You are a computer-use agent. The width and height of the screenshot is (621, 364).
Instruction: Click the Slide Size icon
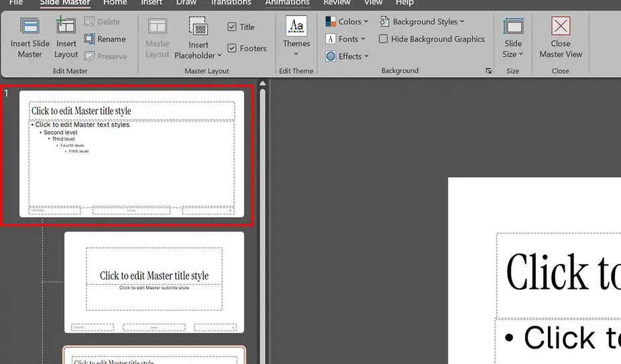click(x=513, y=27)
